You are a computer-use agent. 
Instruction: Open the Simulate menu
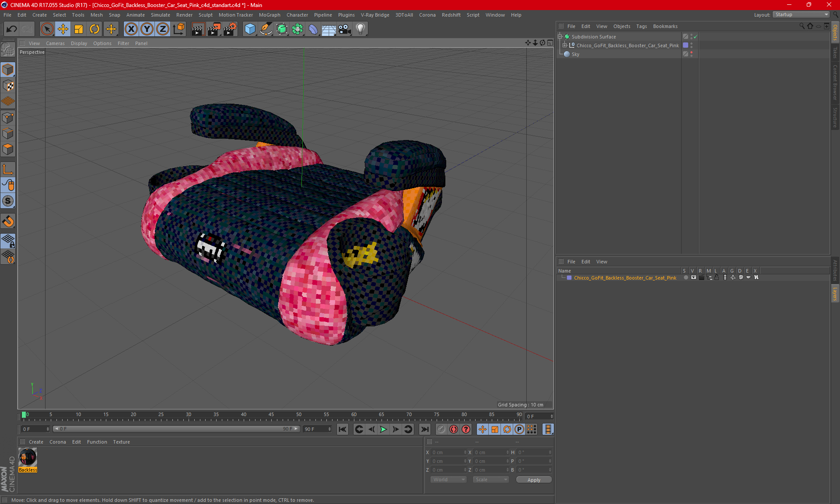161,15
